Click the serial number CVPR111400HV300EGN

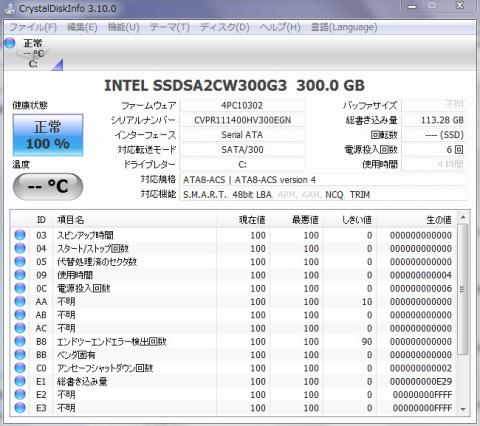pyautogui.click(x=242, y=120)
